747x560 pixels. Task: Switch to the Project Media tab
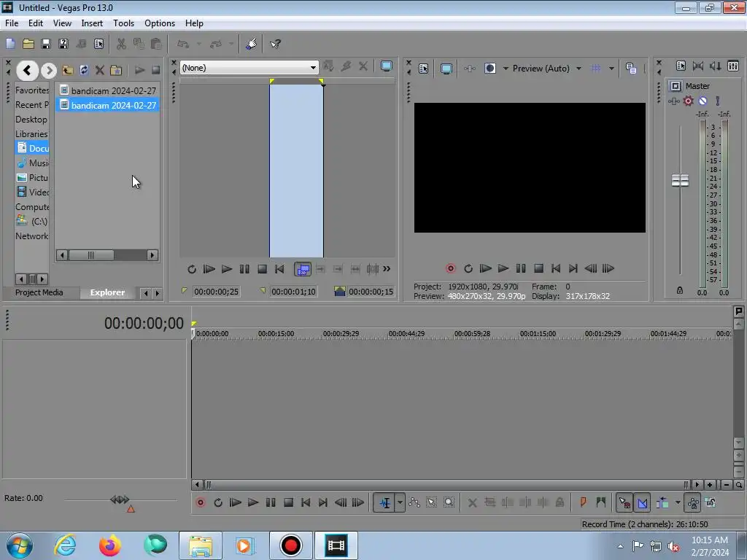pyautogui.click(x=39, y=292)
